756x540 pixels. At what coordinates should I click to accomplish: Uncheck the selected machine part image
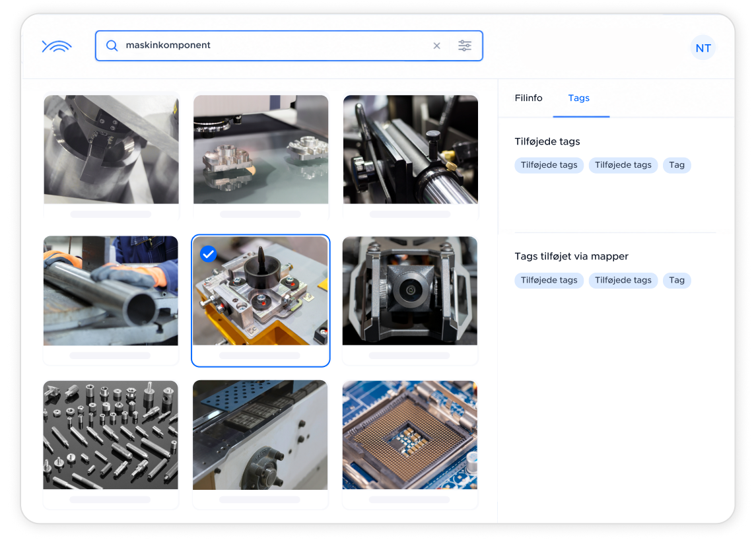click(x=208, y=253)
